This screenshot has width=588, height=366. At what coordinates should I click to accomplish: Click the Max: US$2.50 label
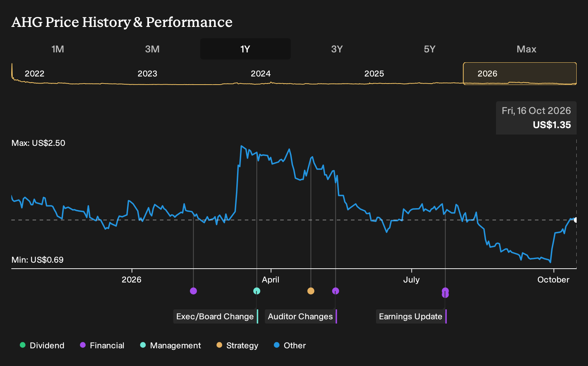point(39,143)
